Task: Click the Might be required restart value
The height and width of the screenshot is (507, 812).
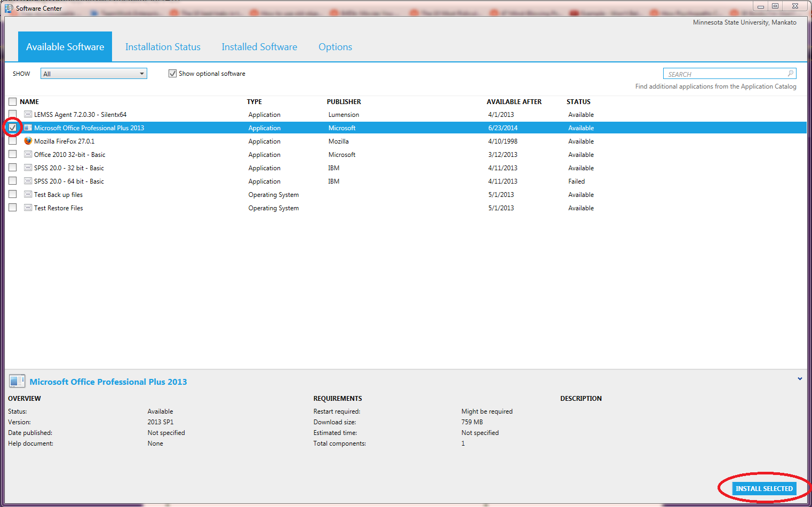Action: click(x=487, y=411)
